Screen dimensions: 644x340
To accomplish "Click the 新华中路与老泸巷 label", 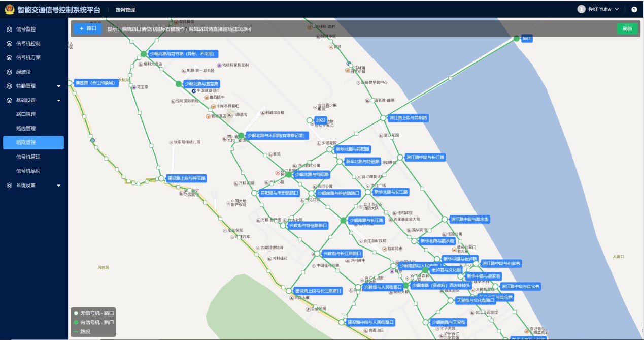I will pyautogui.click(x=460, y=259).
